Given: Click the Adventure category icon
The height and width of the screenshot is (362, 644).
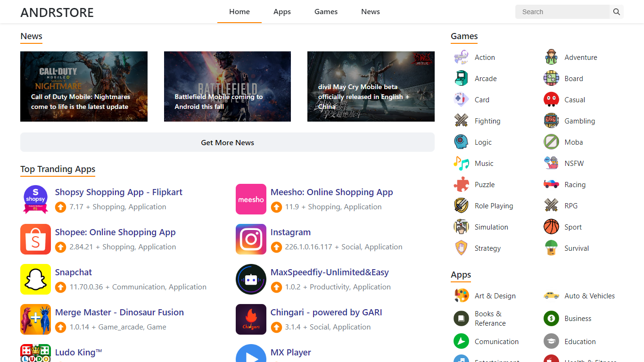Looking at the screenshot, I should [551, 57].
